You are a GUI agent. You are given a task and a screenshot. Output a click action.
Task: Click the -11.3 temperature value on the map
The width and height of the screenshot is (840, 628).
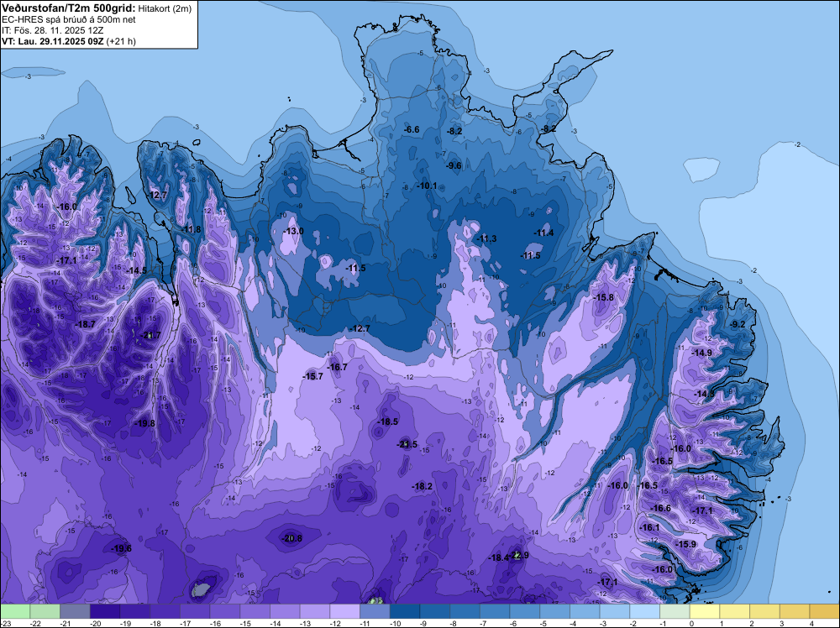tap(486, 238)
